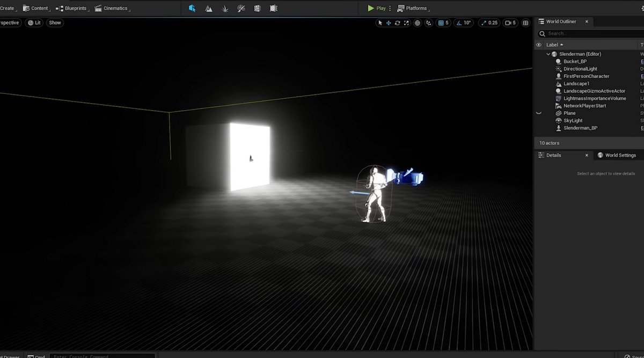Switch to Foliage mode icon
Screen dimensions: 644x358
(x=225, y=8)
